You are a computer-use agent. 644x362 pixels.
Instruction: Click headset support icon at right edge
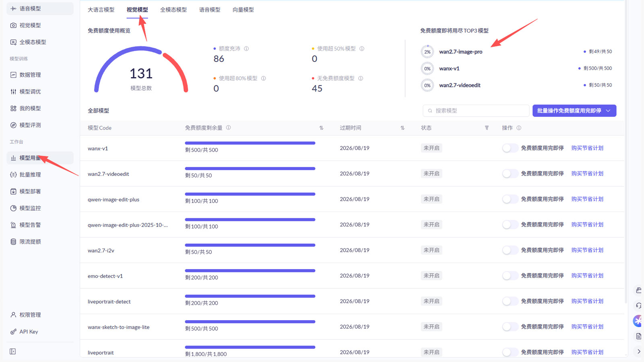click(x=638, y=306)
